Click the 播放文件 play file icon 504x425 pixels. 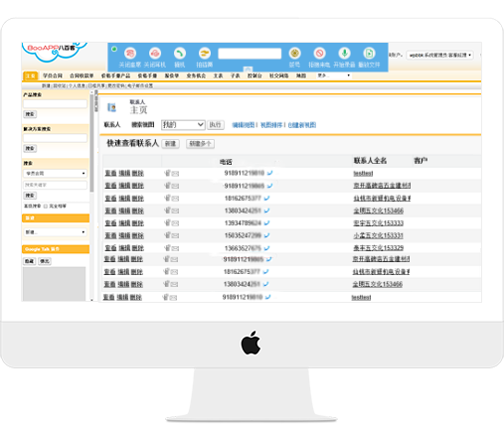point(369,53)
